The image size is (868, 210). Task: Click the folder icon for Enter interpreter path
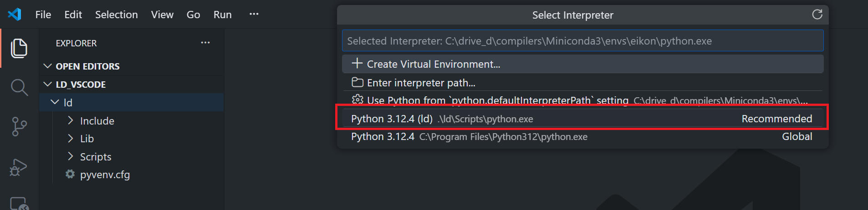coord(357,82)
